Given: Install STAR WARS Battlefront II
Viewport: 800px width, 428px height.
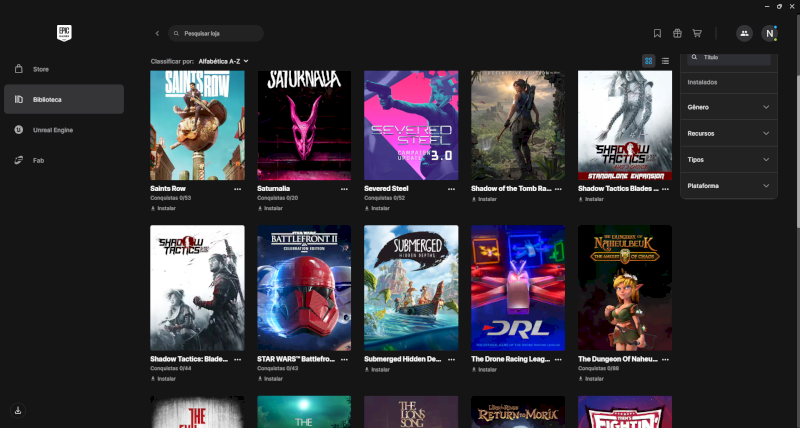Looking at the screenshot, I should 270,379.
